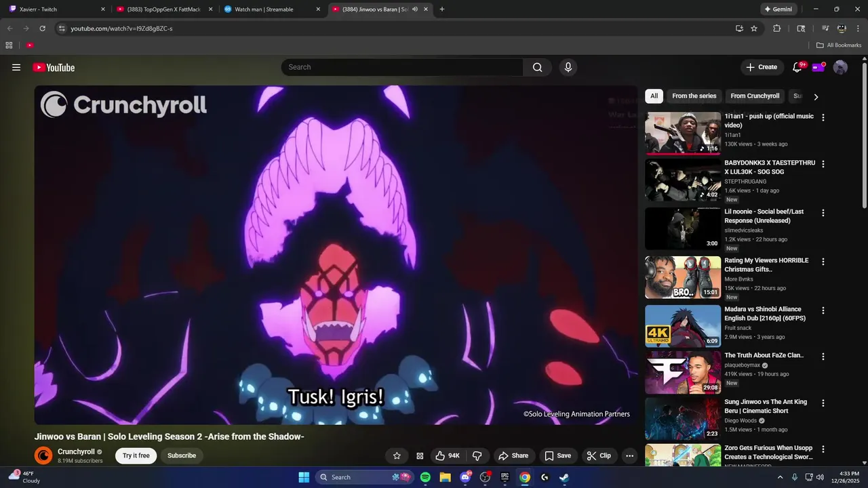The width and height of the screenshot is (868, 488).
Task: Click the YouTube logo
Action: click(x=54, y=67)
